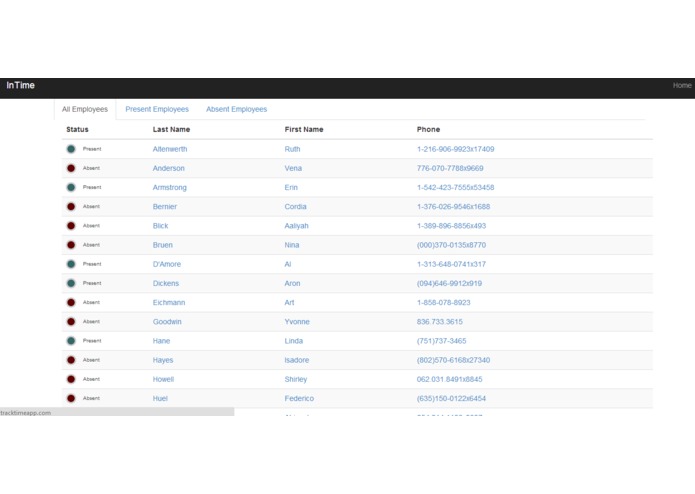The height and width of the screenshot is (494, 695).
Task: Open last name Anderson link
Action: click(x=168, y=168)
